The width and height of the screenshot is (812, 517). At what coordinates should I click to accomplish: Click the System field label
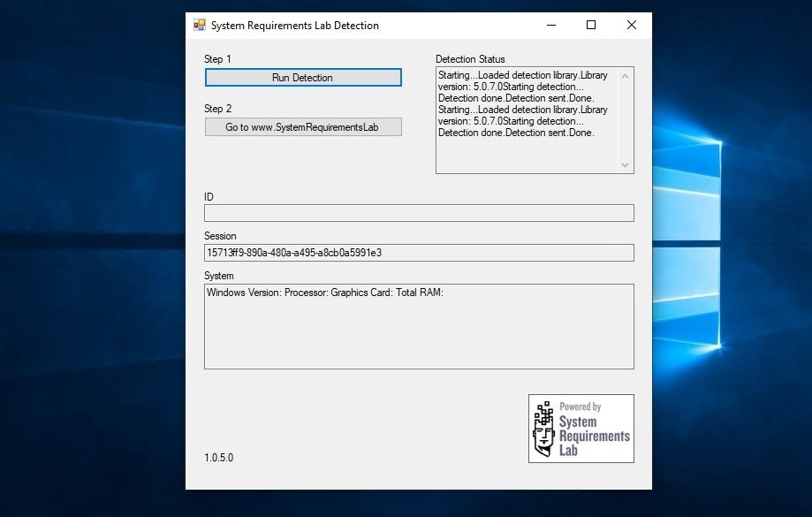coord(218,276)
